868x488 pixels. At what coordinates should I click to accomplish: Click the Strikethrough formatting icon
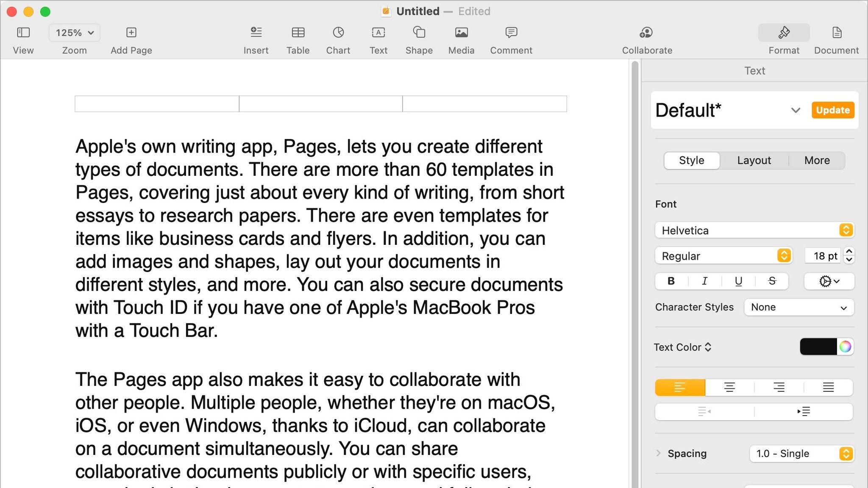pos(772,281)
